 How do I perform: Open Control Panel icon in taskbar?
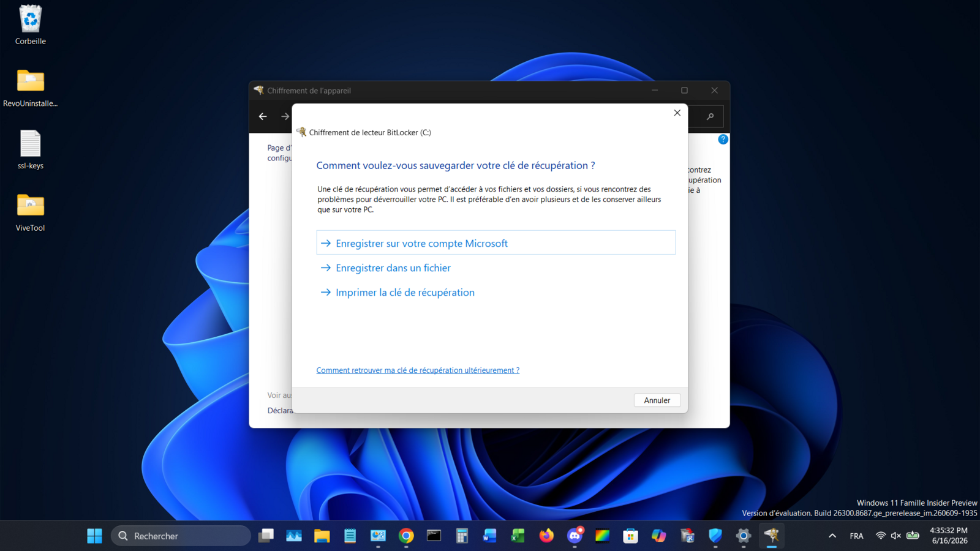pos(378,536)
